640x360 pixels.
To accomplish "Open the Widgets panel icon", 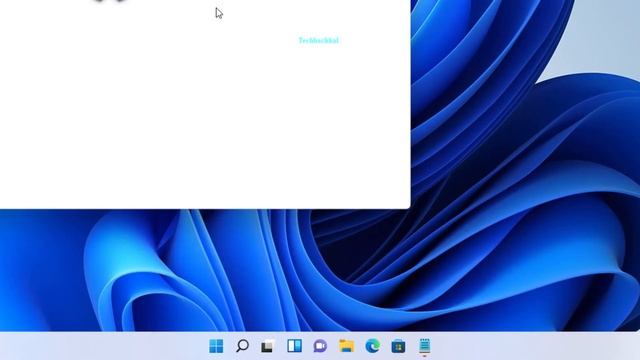I will point(294,346).
